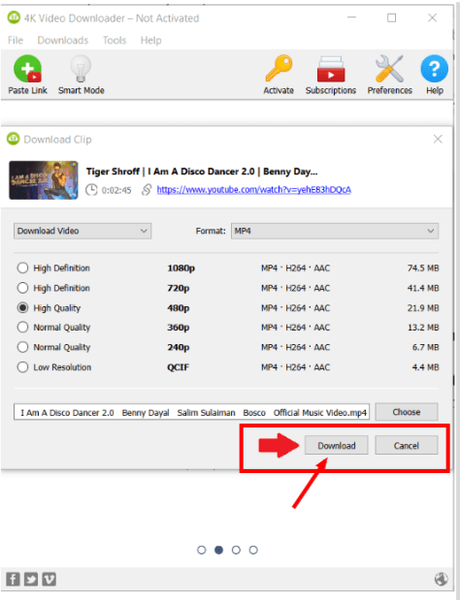This screenshot has height=600, width=460.
Task: Enable Smart Mode lightbulb icon
Action: point(81,69)
